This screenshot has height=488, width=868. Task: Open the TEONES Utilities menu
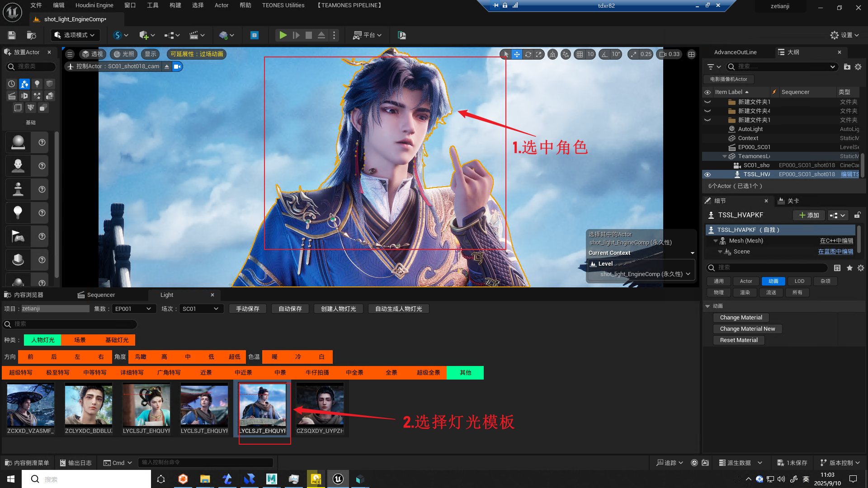tap(283, 5)
